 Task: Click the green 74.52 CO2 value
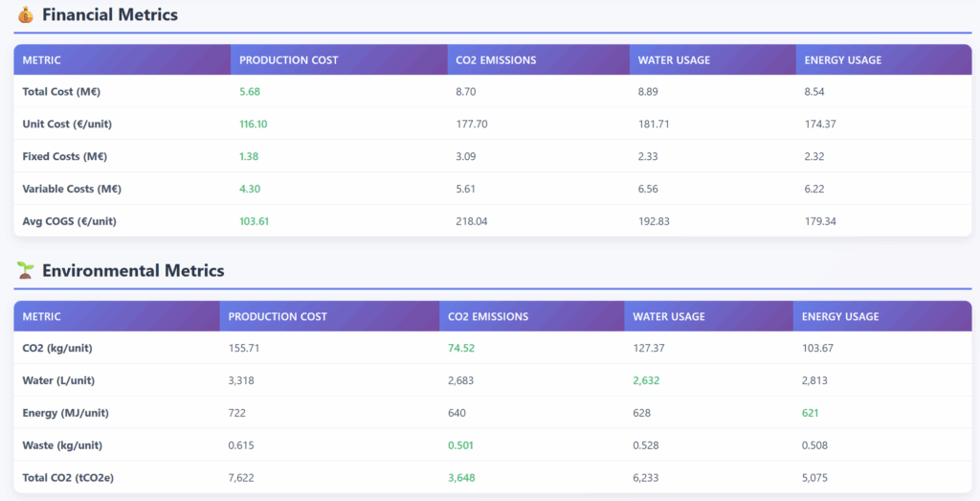(x=461, y=348)
